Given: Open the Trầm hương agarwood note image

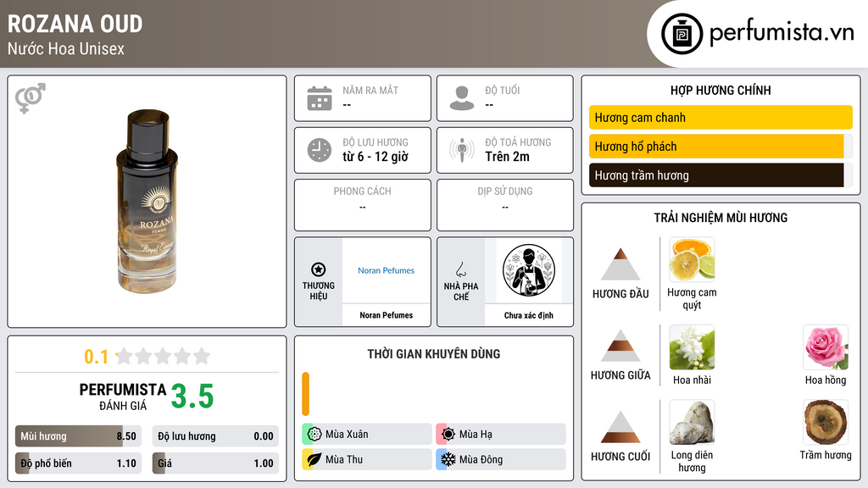Looking at the screenshot, I should [826, 423].
